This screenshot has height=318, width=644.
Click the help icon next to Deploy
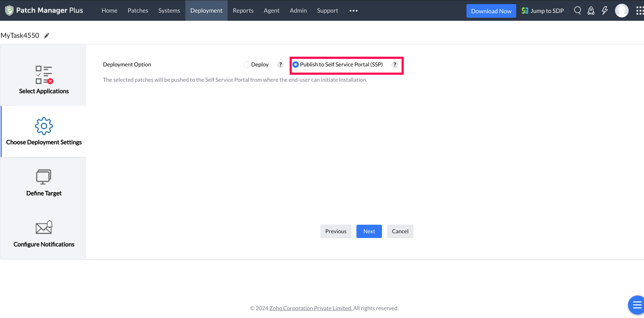tap(280, 65)
